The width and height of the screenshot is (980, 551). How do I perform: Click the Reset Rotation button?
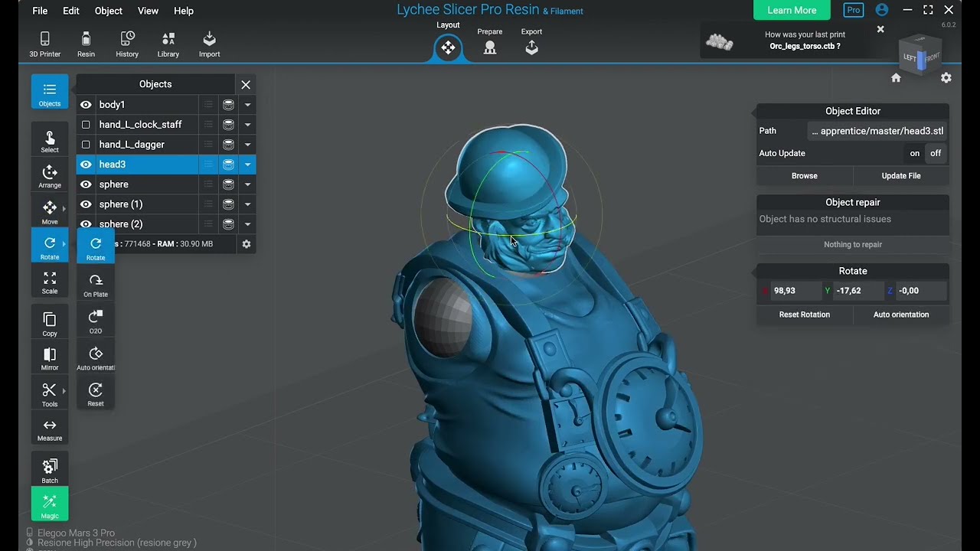pyautogui.click(x=805, y=315)
